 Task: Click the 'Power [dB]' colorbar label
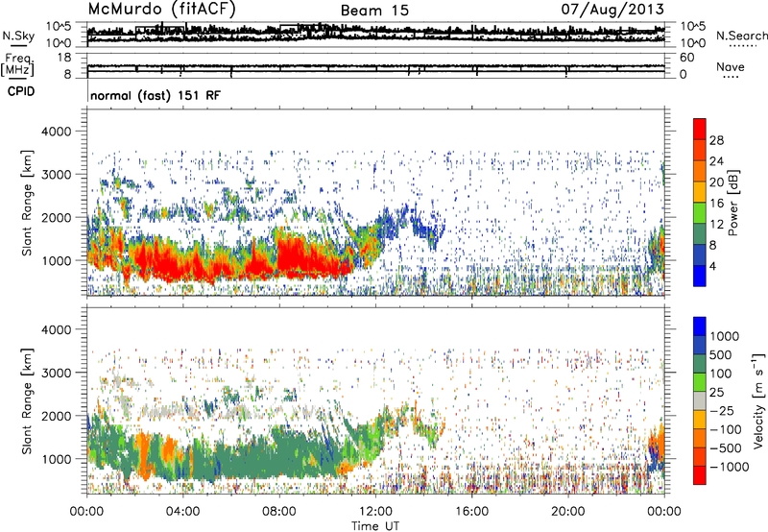[x=732, y=203]
